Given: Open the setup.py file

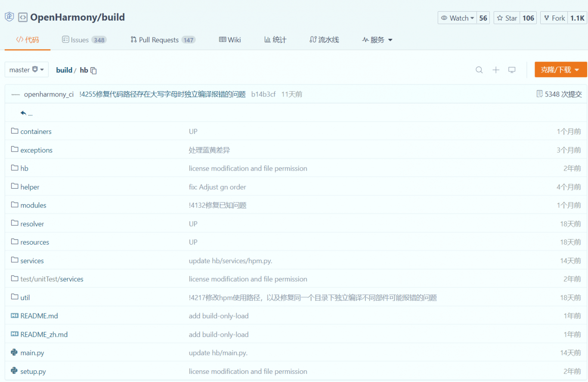Looking at the screenshot, I should 33,371.
